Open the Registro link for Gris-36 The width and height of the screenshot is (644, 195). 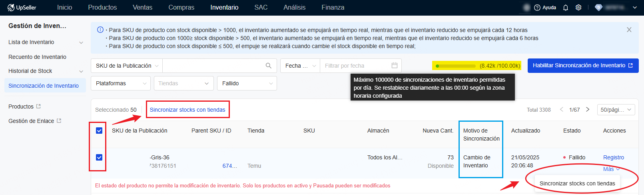614,157
